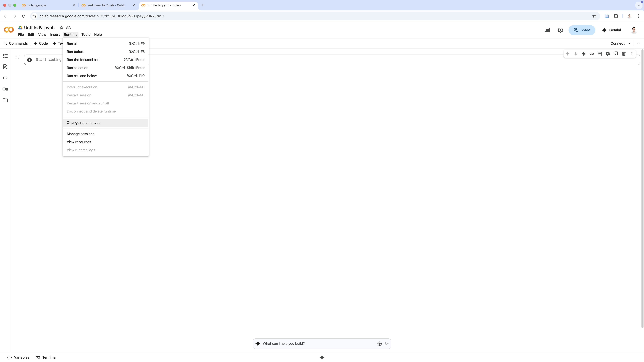644x362 pixels.
Task: Open the cell more options menu
Action: (x=632, y=54)
